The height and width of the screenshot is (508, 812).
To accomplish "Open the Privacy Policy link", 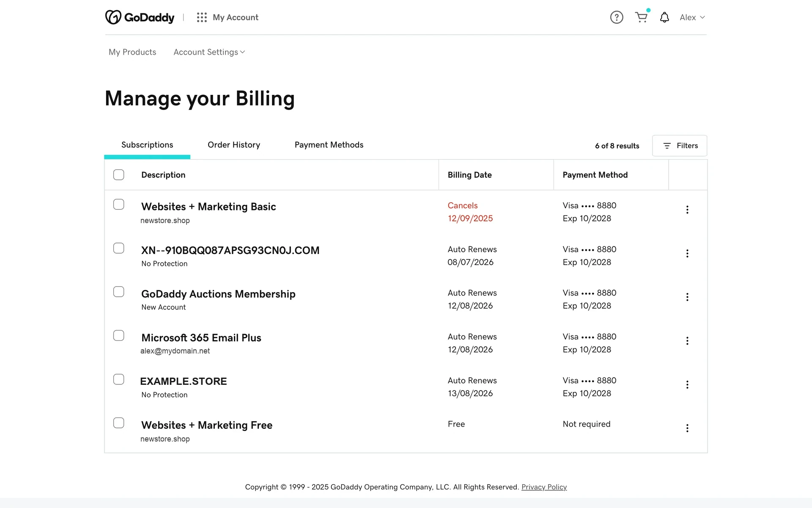I will tap(544, 487).
